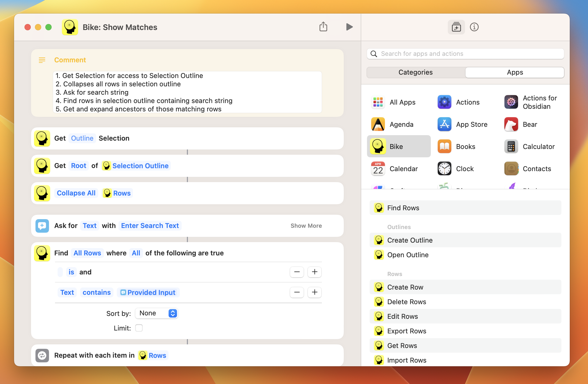Screen dimensions: 588x384
Task: Expand Show More on Ask for Text
Action: point(306,226)
